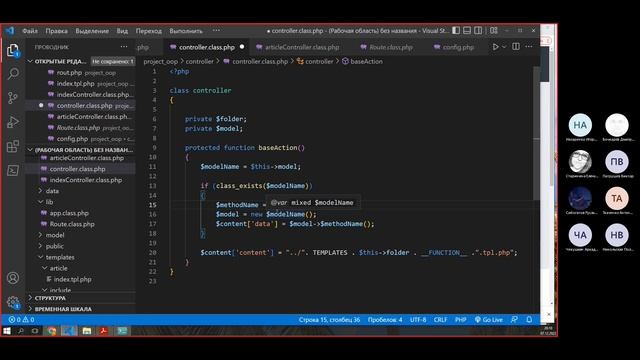Screen dimensions: 640x360
Task: Open app.class.php in the lib folder
Action: pos(81,213)
